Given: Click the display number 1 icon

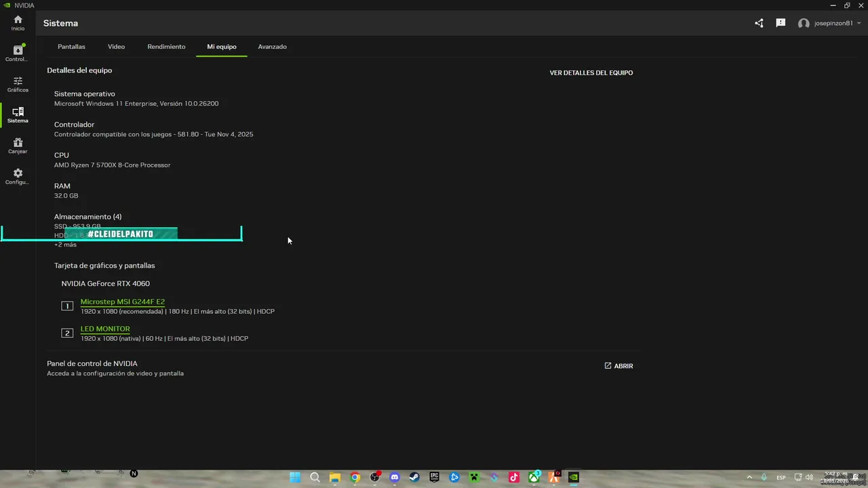Looking at the screenshot, I should tap(67, 306).
